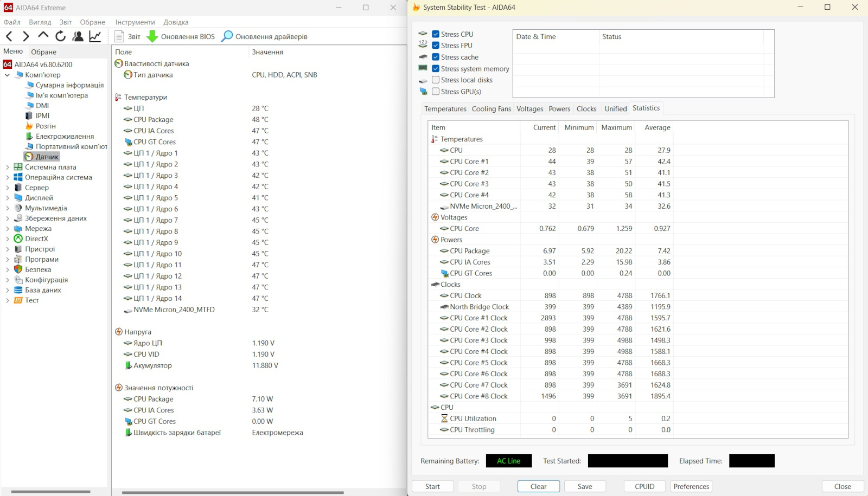Expand the Тест tree node
This screenshot has height=496, width=868.
(7, 300)
